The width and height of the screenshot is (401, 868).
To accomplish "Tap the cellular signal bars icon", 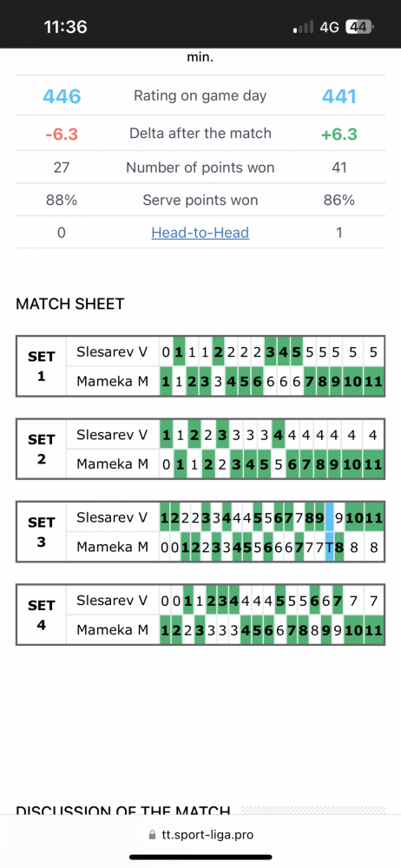I will pyautogui.click(x=304, y=27).
